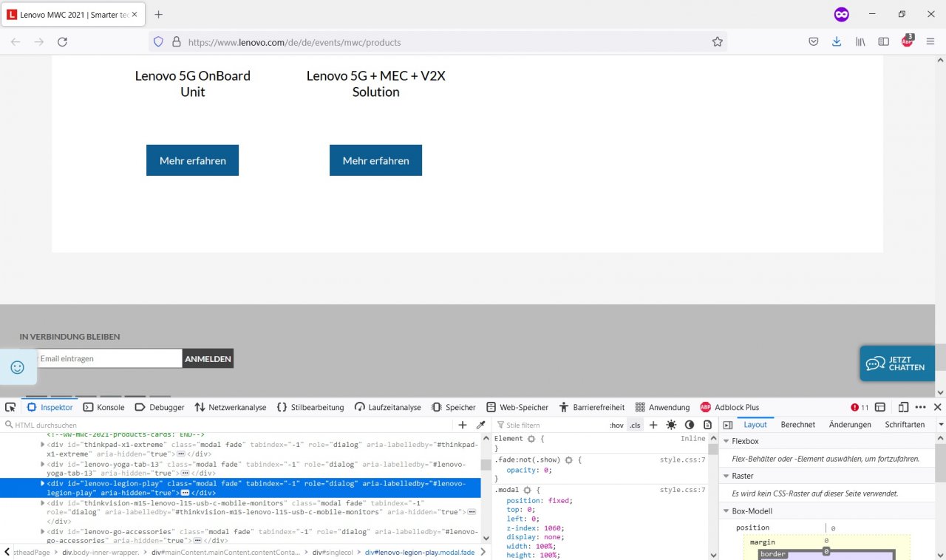Open the Web-Speicher tab

(517, 407)
